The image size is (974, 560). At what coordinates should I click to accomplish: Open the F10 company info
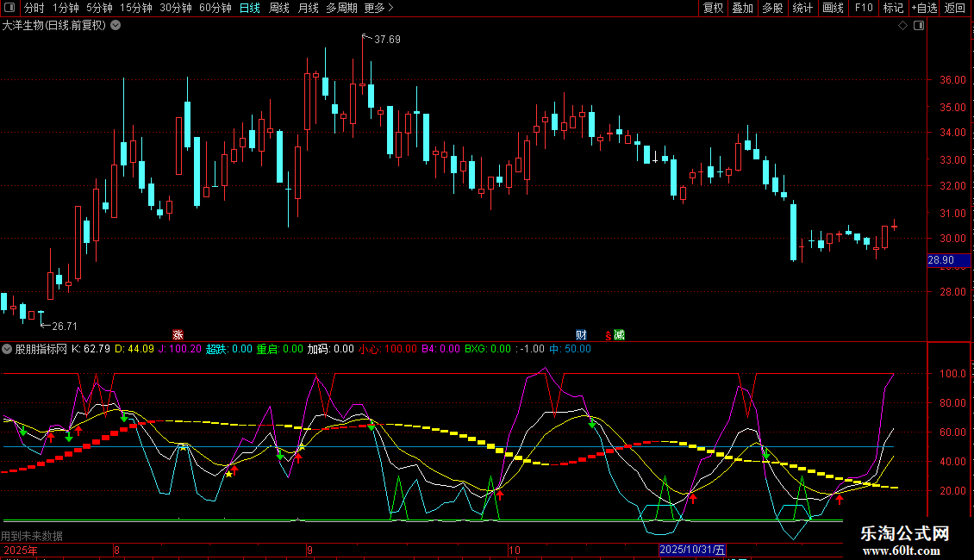[x=863, y=8]
